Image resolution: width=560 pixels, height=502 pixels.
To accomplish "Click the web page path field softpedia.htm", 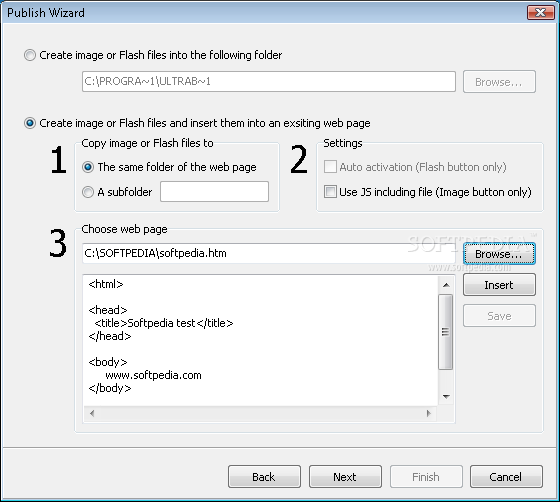I will pyautogui.click(x=269, y=253).
